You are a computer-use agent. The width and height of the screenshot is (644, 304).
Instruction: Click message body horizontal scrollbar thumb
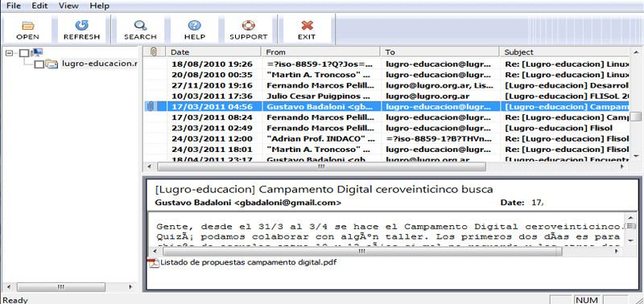(x=361, y=251)
